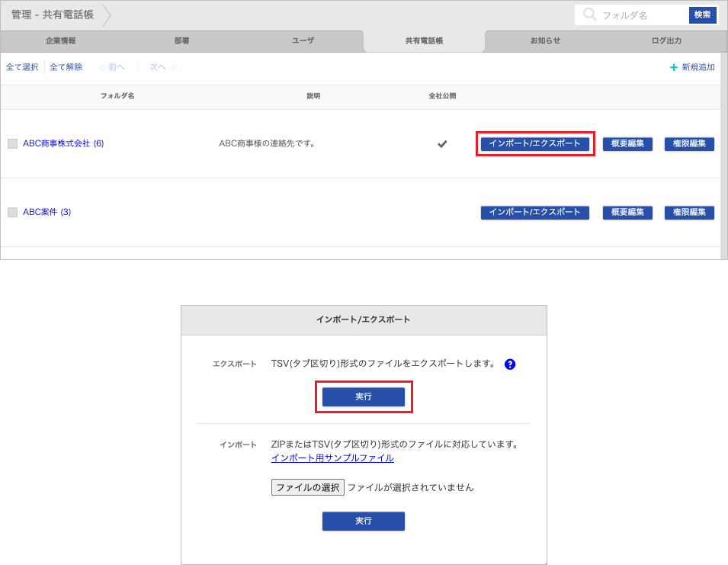Run the export 実行 button
The height and width of the screenshot is (565, 728).
[364, 397]
